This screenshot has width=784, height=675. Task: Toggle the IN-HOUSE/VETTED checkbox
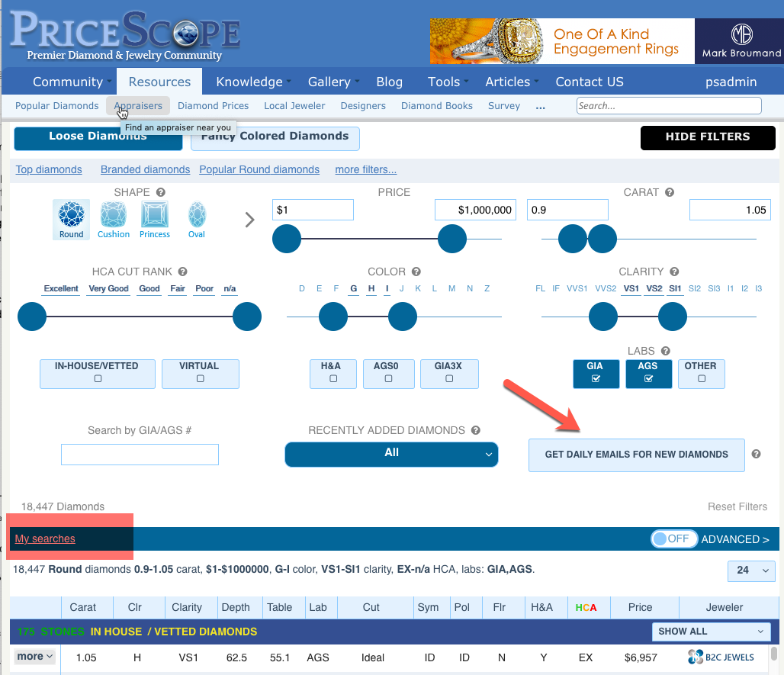(98, 378)
